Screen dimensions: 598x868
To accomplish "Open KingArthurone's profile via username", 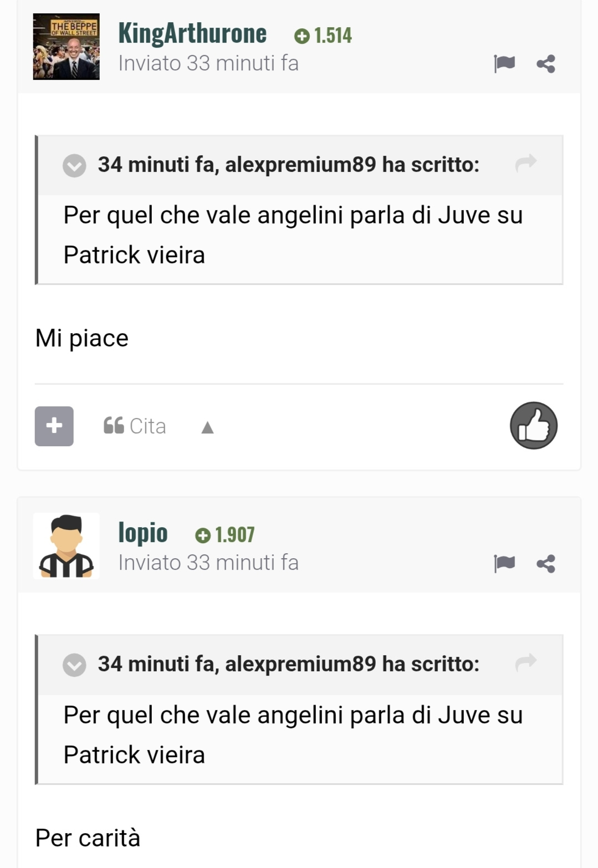I will [192, 33].
